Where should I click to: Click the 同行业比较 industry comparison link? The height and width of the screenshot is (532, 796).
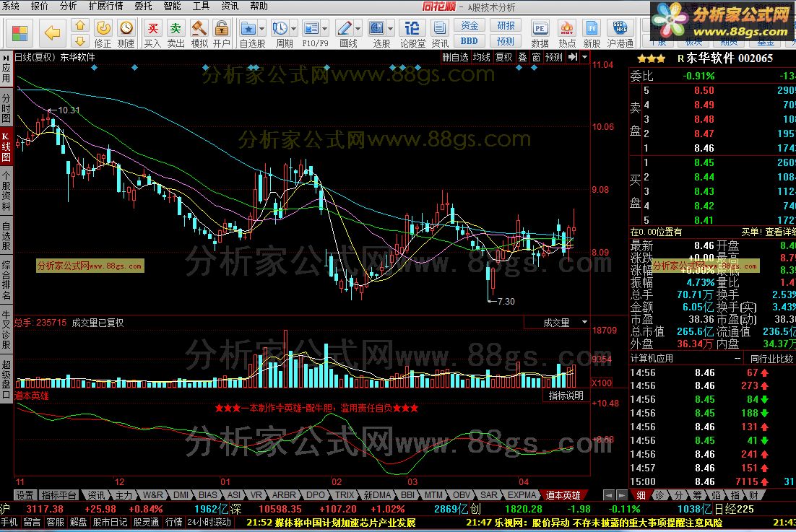tap(771, 359)
